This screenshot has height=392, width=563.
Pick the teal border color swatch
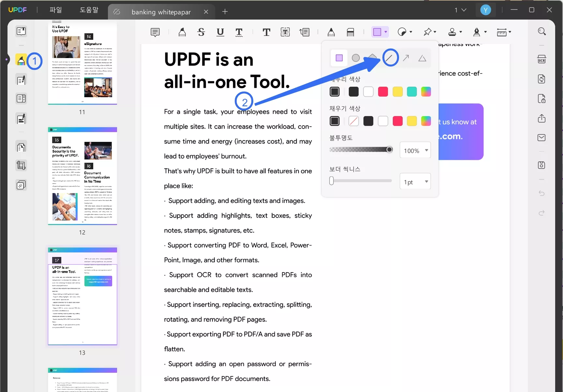(412, 92)
